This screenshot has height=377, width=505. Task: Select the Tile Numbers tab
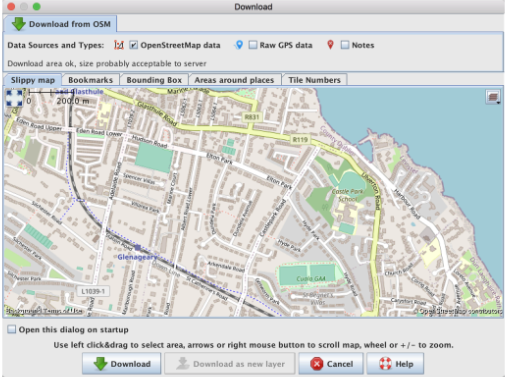[x=315, y=80]
